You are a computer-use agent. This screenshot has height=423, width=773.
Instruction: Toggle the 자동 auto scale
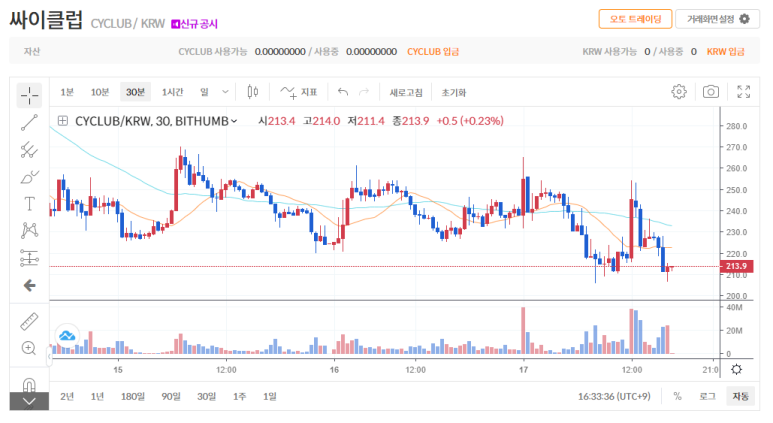pos(740,396)
